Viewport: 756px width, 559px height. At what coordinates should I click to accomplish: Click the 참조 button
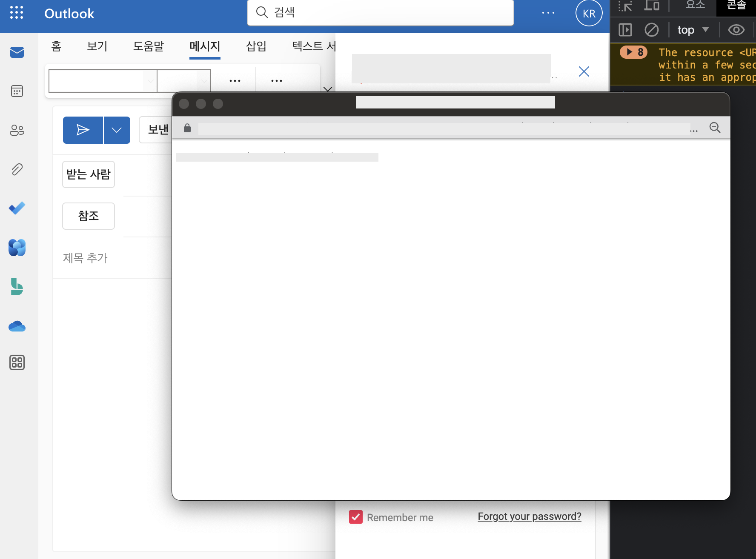click(89, 216)
